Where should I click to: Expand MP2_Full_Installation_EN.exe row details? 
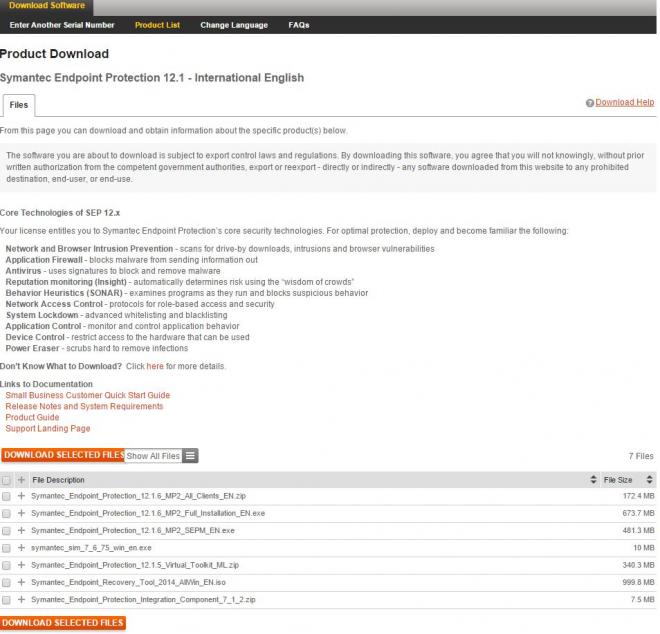point(21,513)
